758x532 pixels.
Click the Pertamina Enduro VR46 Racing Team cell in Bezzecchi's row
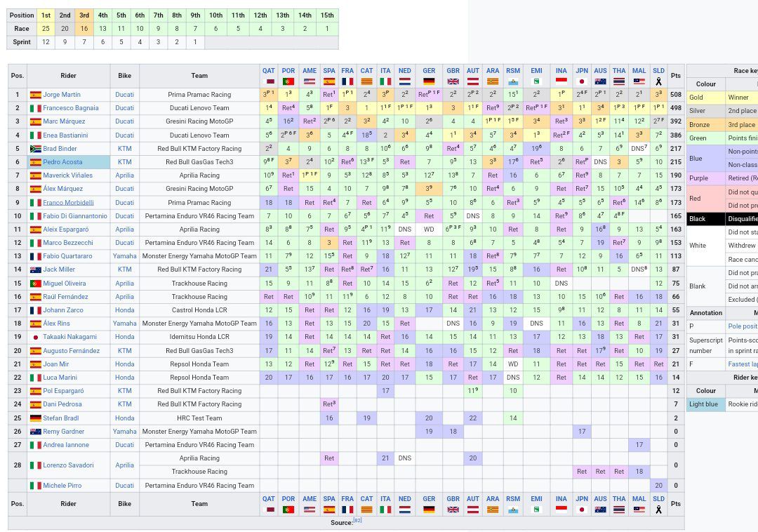(x=199, y=243)
